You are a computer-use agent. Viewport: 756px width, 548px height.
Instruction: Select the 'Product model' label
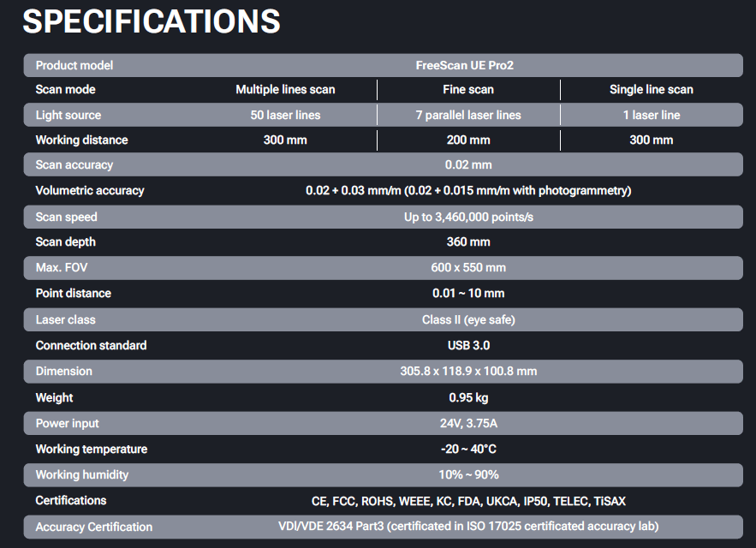point(74,65)
